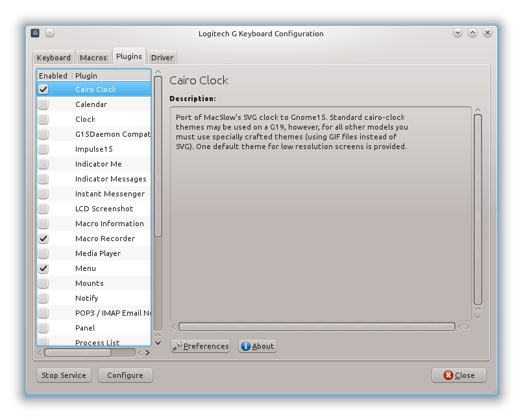523x420 pixels.
Task: Click the Preferences wrench icon
Action: 177,346
